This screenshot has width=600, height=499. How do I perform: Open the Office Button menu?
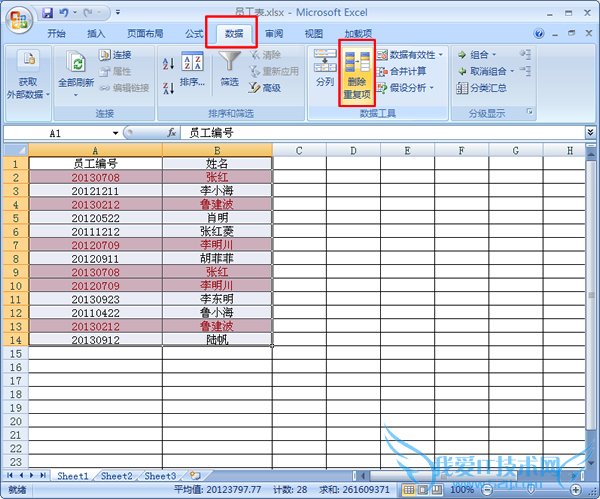(19, 20)
